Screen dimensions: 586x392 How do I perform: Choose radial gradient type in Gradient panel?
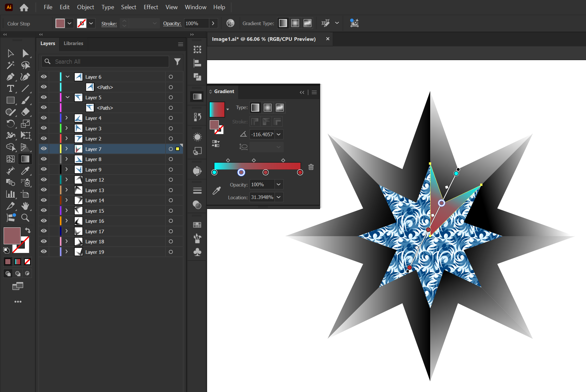click(x=267, y=107)
